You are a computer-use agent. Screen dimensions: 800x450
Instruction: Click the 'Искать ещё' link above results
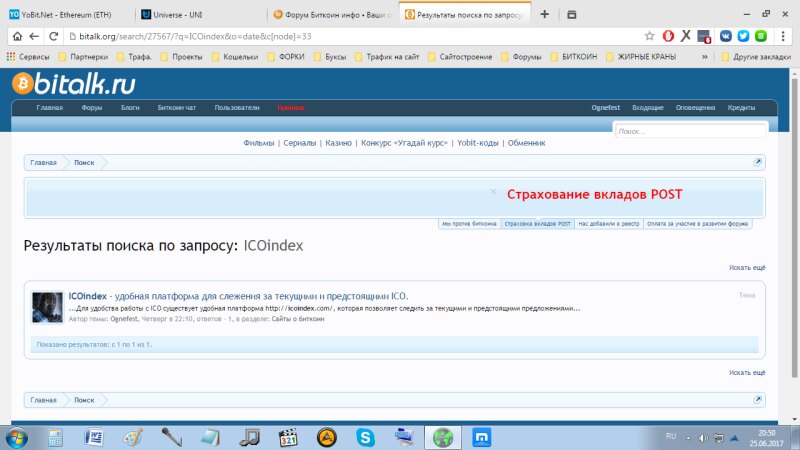(x=747, y=267)
